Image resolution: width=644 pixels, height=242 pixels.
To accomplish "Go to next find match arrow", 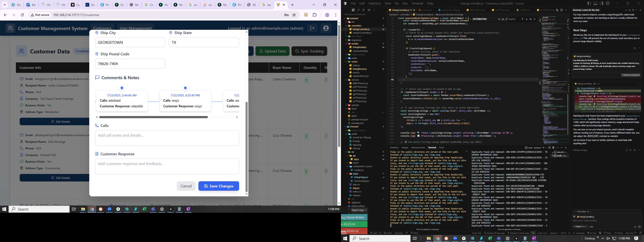I will (x=527, y=19).
